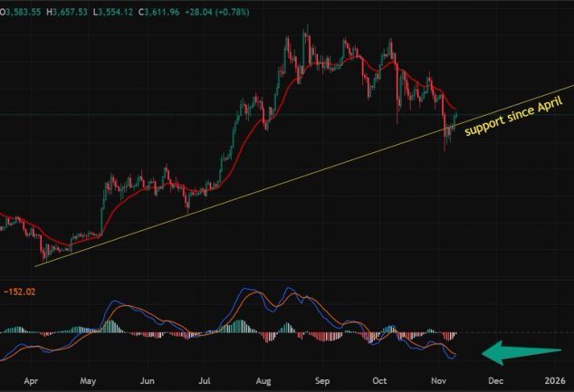Click the Close price value 3,611.96
This screenshot has width=574, height=392.
click(x=172, y=9)
